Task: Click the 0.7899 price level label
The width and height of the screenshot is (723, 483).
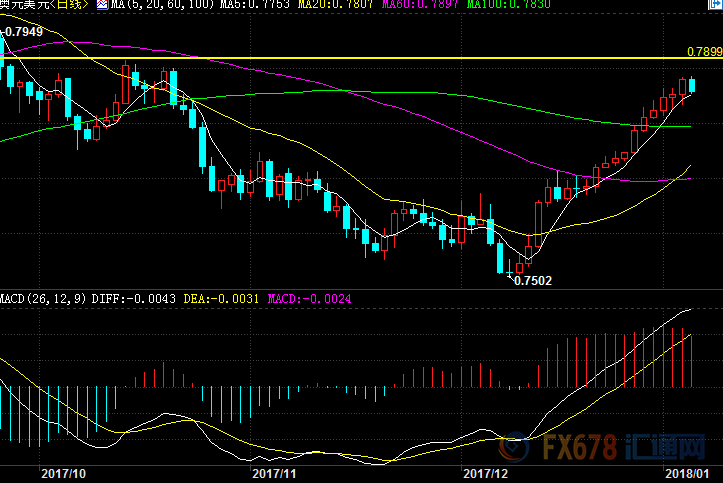Action: [703, 51]
